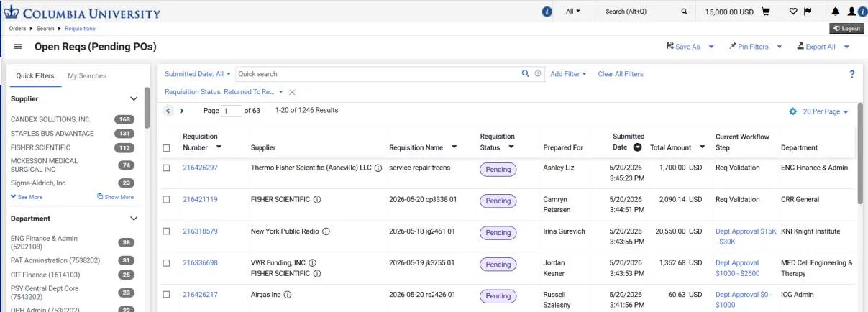Check the box for requisition 216318579
This screenshot has height=312, width=868.
tap(167, 231)
